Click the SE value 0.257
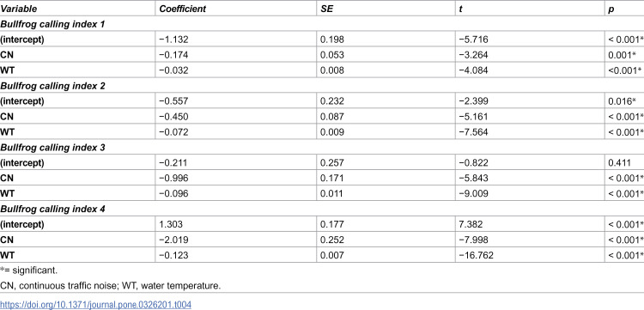This screenshot has width=644, height=310. point(331,163)
